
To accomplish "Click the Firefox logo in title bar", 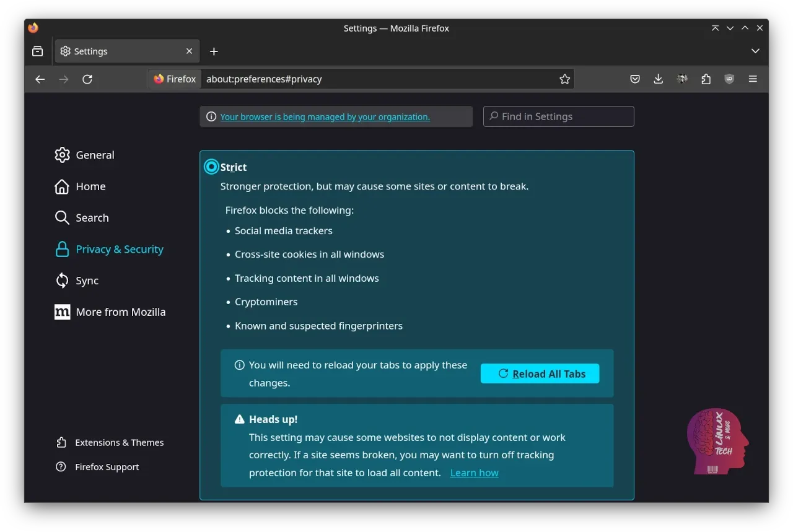I will coord(33,28).
